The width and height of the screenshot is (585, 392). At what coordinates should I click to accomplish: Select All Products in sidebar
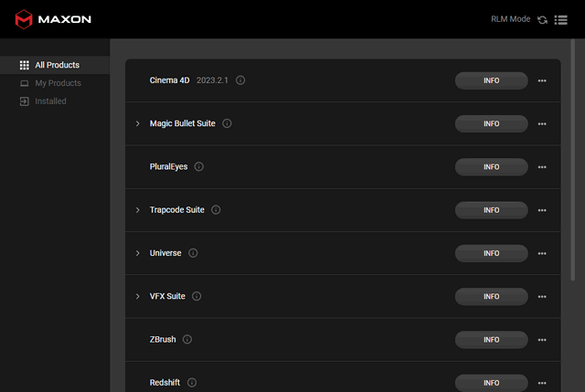click(56, 65)
